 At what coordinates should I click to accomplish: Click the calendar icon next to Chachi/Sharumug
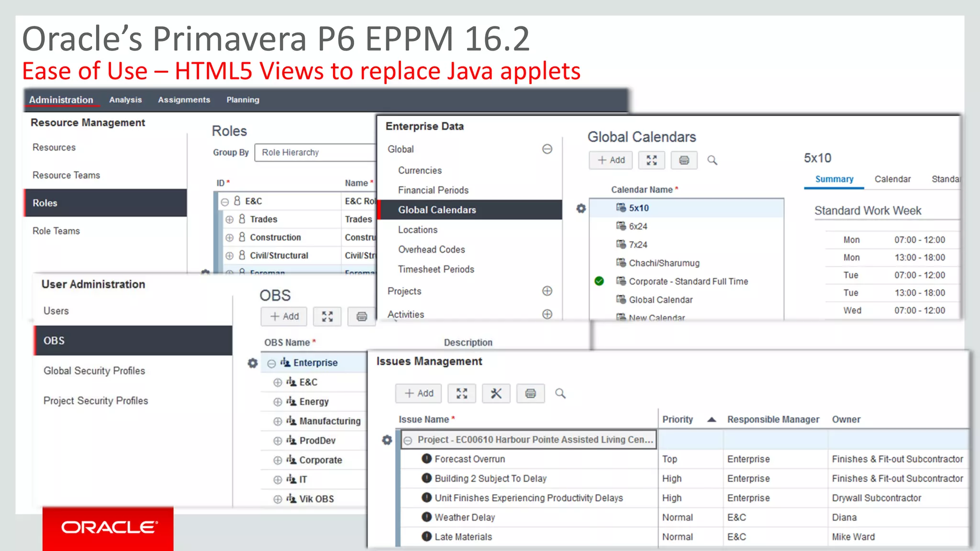pyautogui.click(x=621, y=263)
